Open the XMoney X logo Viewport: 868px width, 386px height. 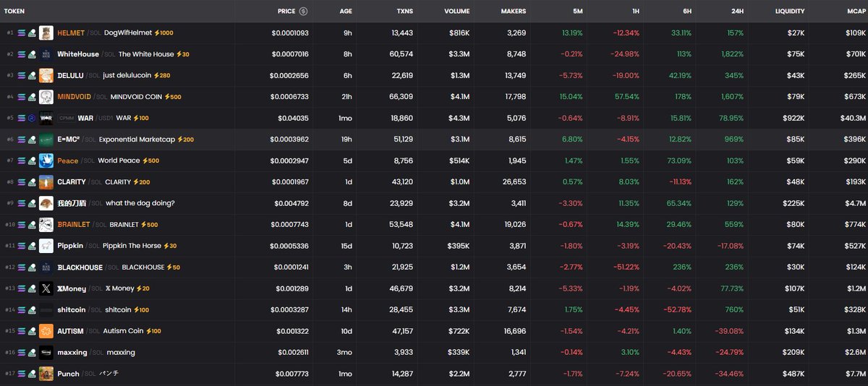[46, 288]
